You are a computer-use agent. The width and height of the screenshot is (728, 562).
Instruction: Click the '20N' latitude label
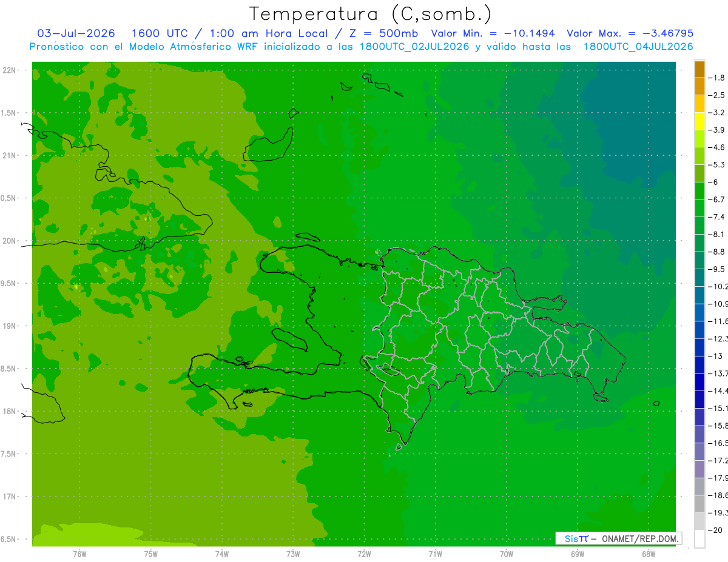(x=10, y=241)
